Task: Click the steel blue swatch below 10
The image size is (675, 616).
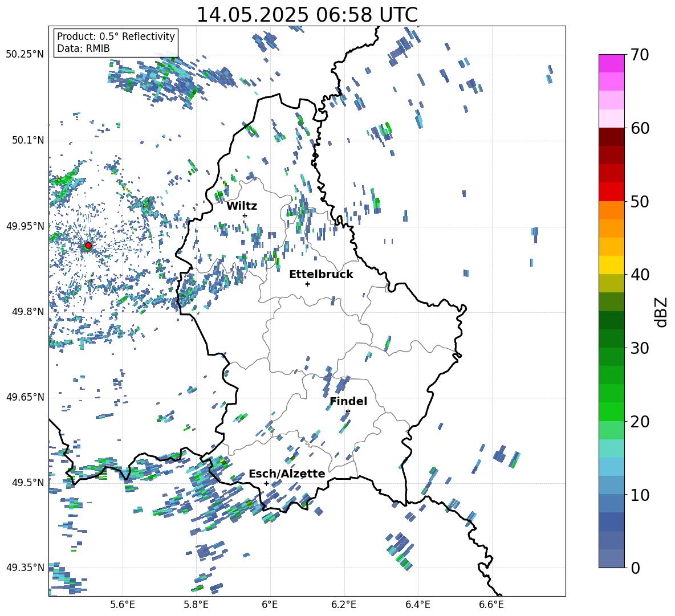Action: click(611, 503)
